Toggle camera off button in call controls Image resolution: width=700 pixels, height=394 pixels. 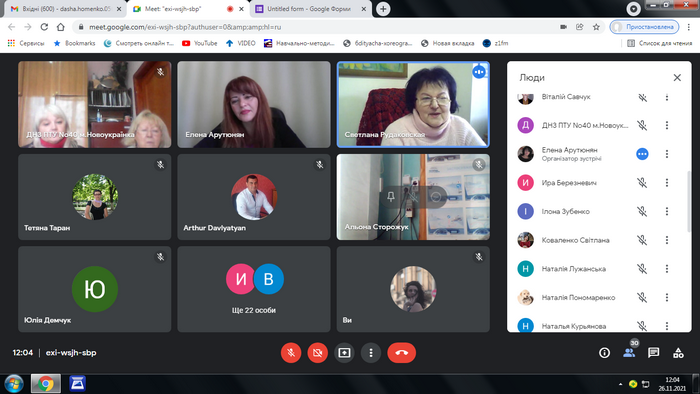317,353
